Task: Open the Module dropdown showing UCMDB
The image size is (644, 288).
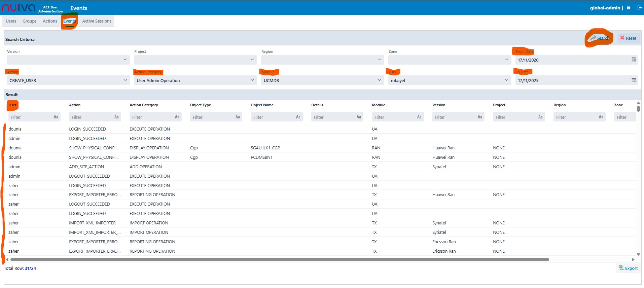Action: pyautogui.click(x=379, y=80)
